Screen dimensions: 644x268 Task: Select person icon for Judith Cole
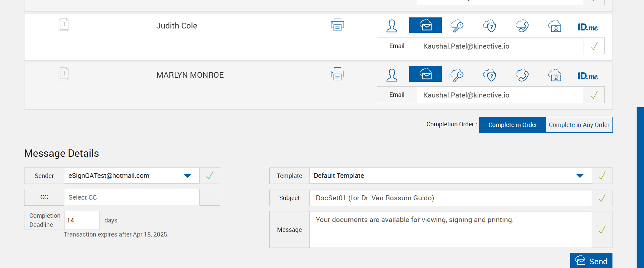coord(392,26)
